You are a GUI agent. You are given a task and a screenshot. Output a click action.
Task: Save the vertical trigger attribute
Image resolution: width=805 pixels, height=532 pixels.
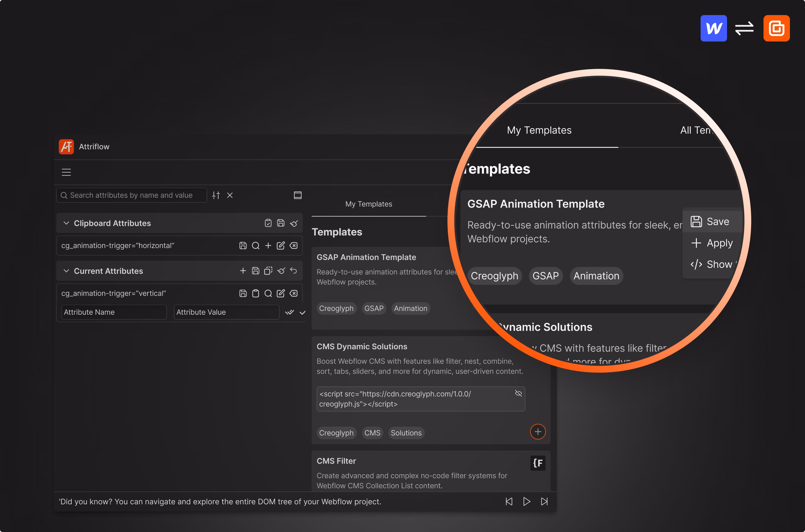coord(243,293)
